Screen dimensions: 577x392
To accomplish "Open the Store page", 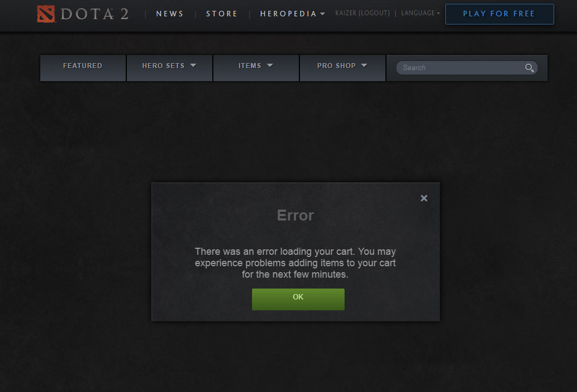I will coord(222,14).
